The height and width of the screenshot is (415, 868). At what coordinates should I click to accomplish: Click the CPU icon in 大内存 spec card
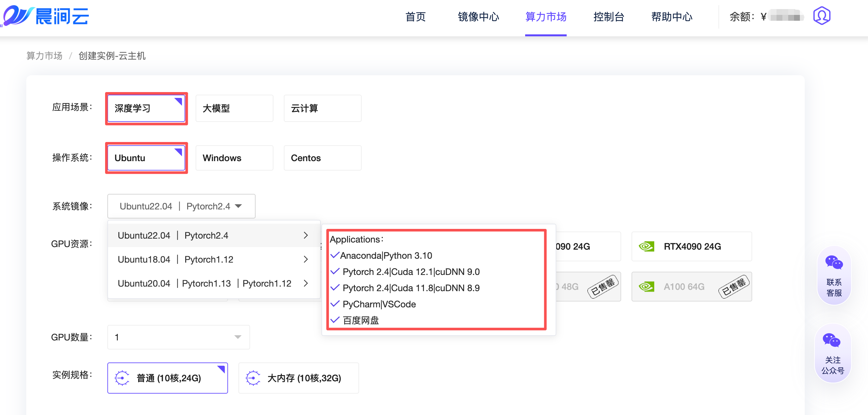253,378
